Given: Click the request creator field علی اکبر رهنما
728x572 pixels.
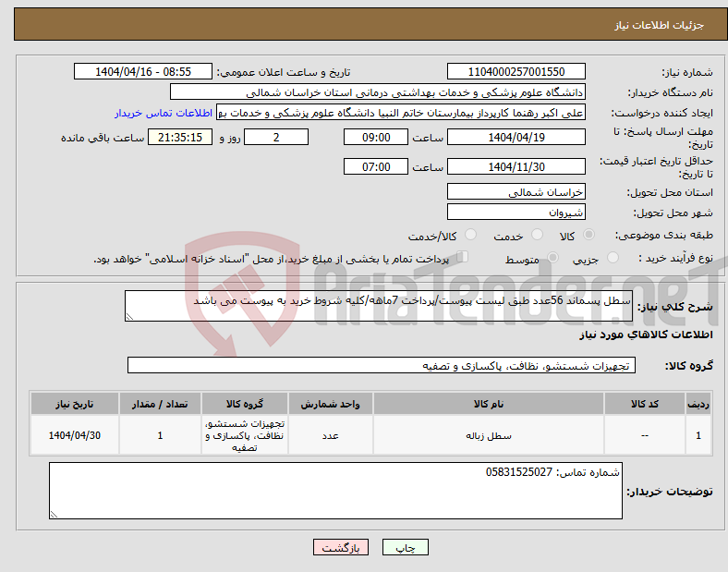Looking at the screenshot, I should click(x=401, y=113).
